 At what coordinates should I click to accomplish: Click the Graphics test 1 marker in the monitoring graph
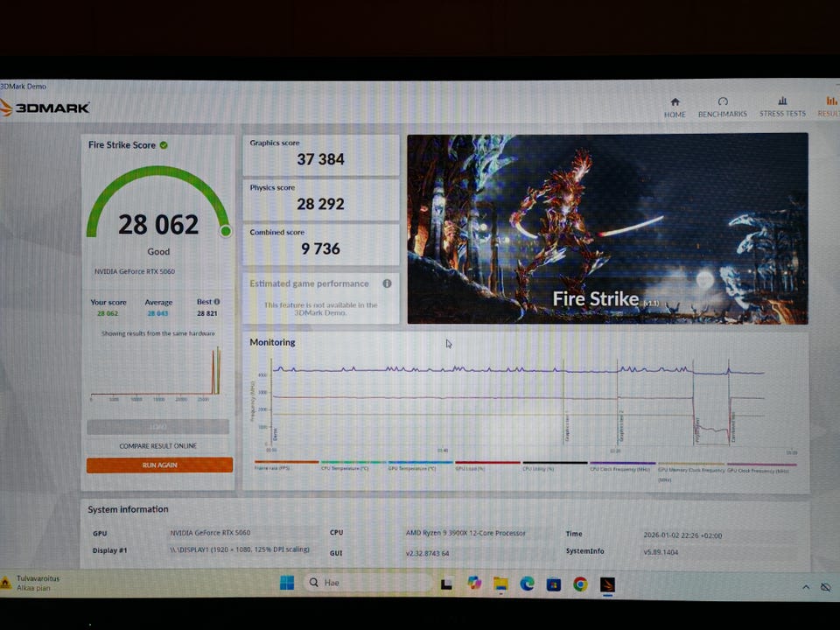click(566, 427)
